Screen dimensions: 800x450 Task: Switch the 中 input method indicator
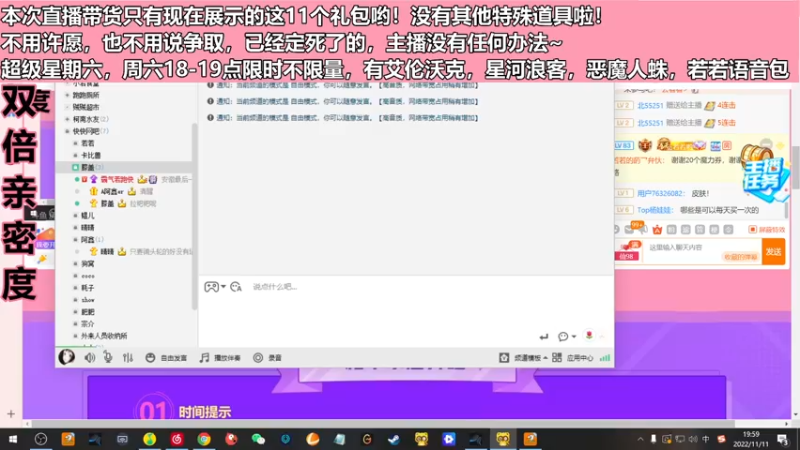[706, 439]
